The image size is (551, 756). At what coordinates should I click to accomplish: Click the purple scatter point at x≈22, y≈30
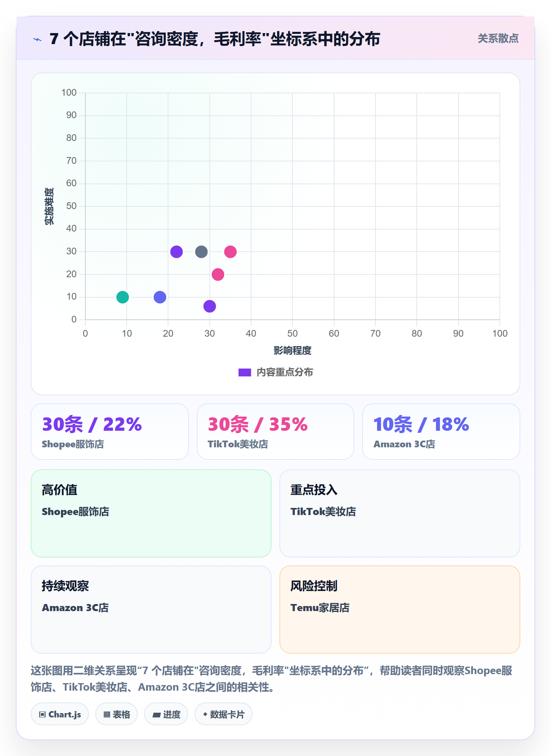coord(176,252)
